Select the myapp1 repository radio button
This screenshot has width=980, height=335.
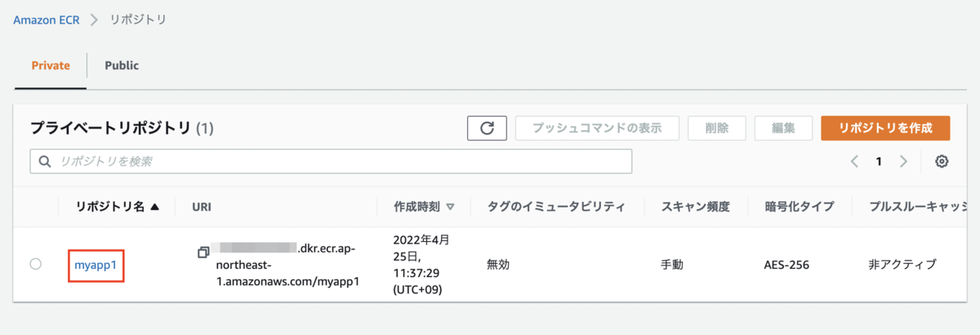pyautogui.click(x=35, y=264)
